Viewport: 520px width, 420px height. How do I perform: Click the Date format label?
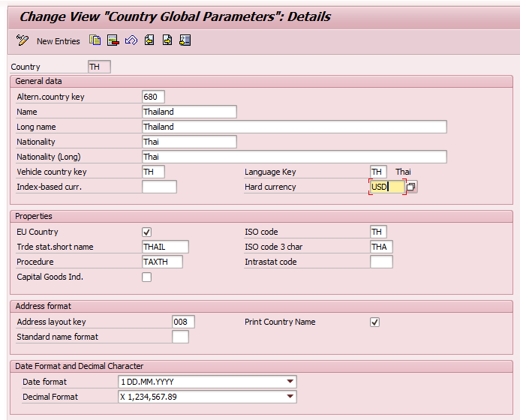[44, 382]
